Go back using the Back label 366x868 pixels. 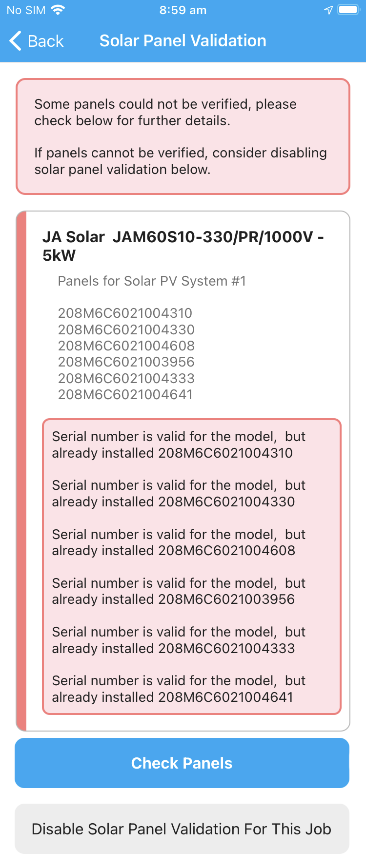(45, 41)
